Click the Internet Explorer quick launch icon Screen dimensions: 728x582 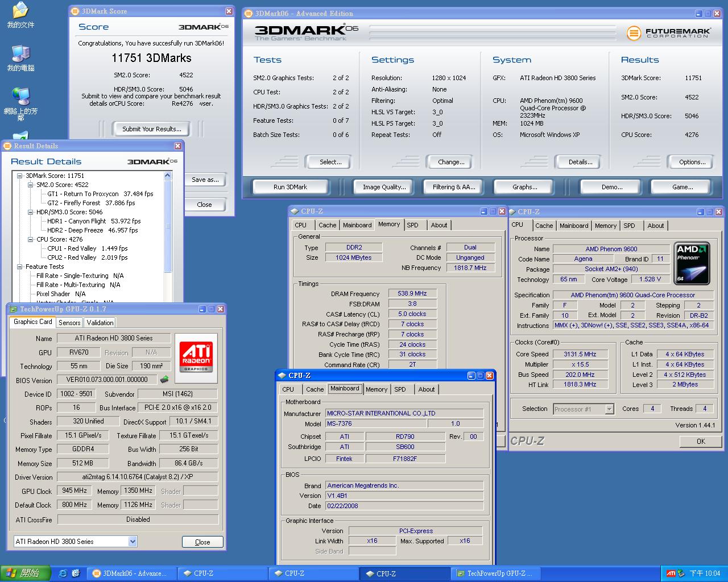(x=63, y=573)
